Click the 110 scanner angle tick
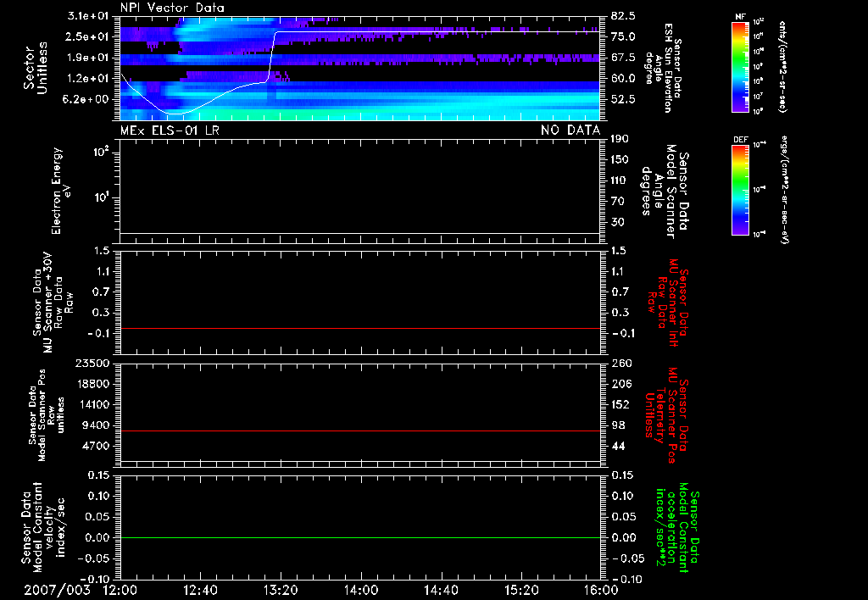 coord(620,181)
